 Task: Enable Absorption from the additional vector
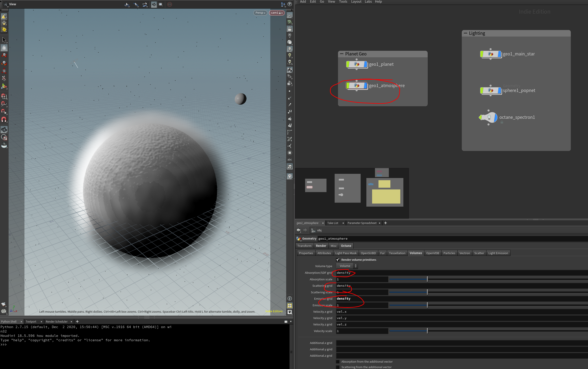click(338, 362)
